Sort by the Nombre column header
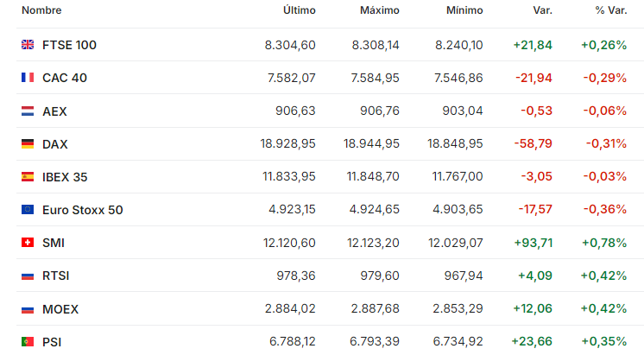The image size is (644, 355). [x=41, y=10]
